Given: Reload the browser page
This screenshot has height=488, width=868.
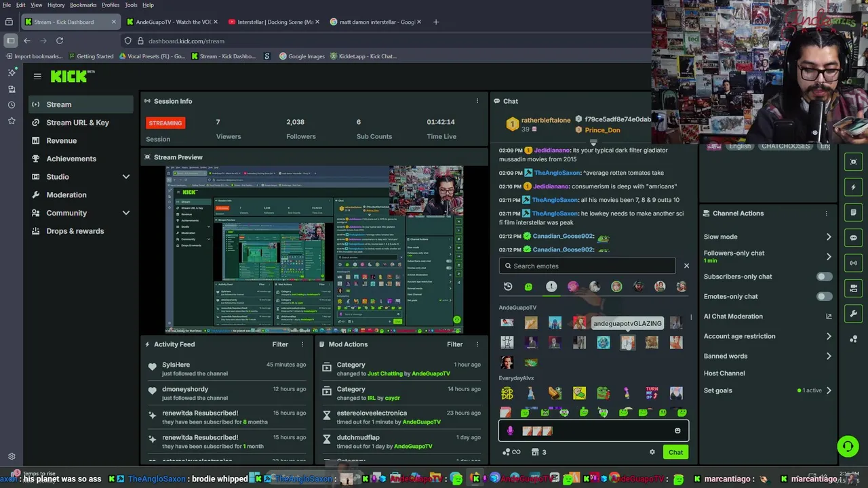Looking at the screenshot, I should point(60,41).
